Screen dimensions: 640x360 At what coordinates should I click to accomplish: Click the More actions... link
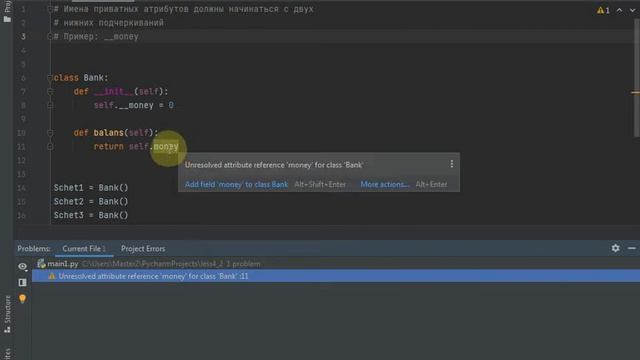pyautogui.click(x=384, y=184)
